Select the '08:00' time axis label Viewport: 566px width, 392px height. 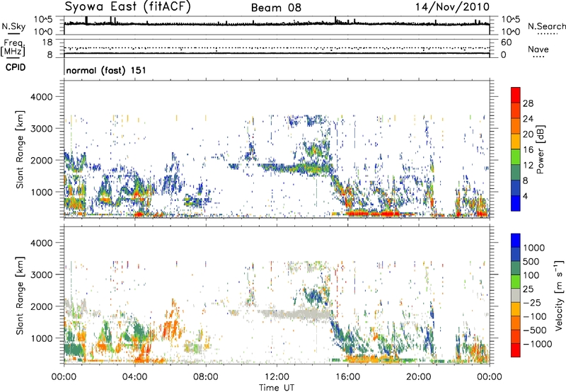tap(206, 377)
